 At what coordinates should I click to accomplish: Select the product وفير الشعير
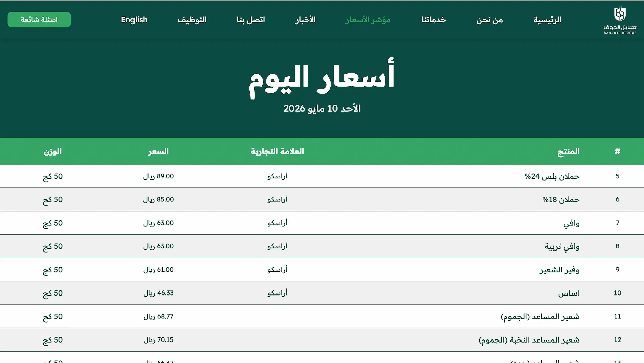(559, 270)
